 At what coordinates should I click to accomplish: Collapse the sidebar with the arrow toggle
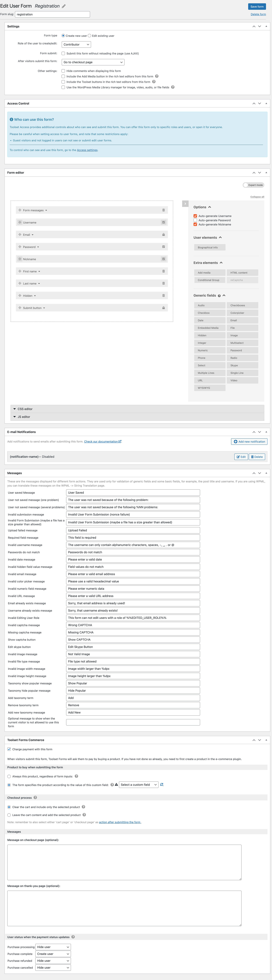185,204
